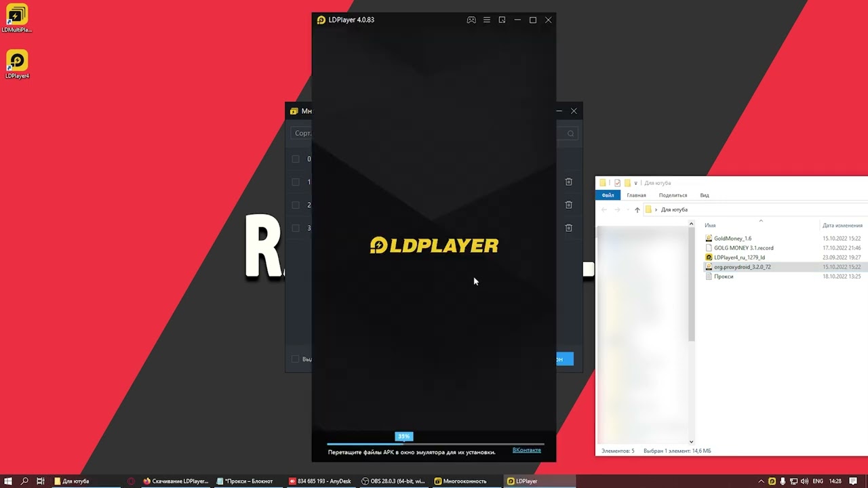Open Task View on the taskbar
This screenshot has width=868, height=488.
pos(41,481)
